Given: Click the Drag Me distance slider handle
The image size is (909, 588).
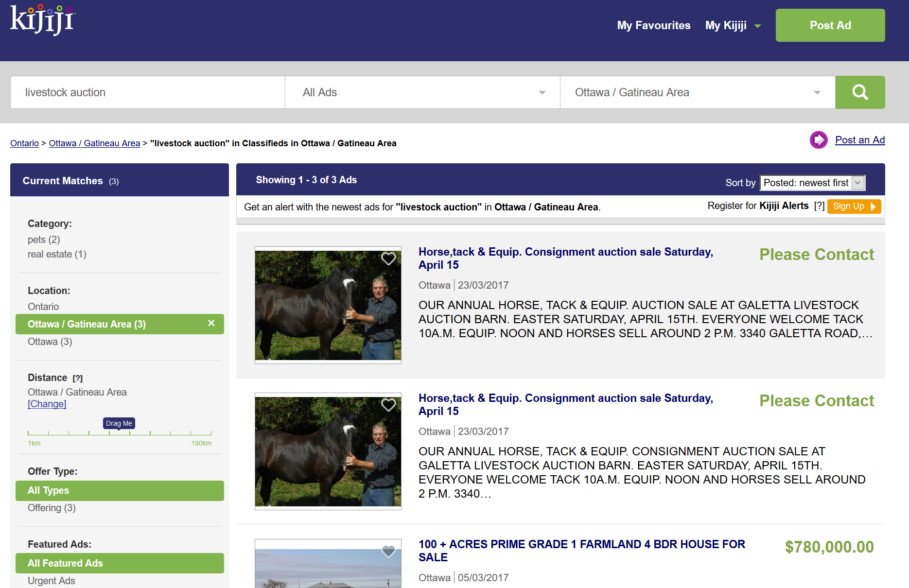Looking at the screenshot, I should (119, 424).
